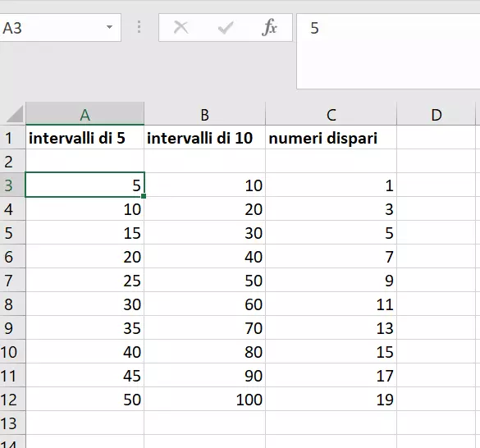The width and height of the screenshot is (480, 448).
Task: Select row 13 header
Action: pyautogui.click(x=12, y=423)
